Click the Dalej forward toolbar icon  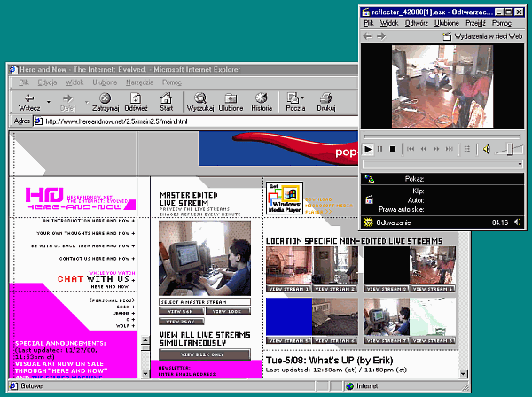click(67, 103)
